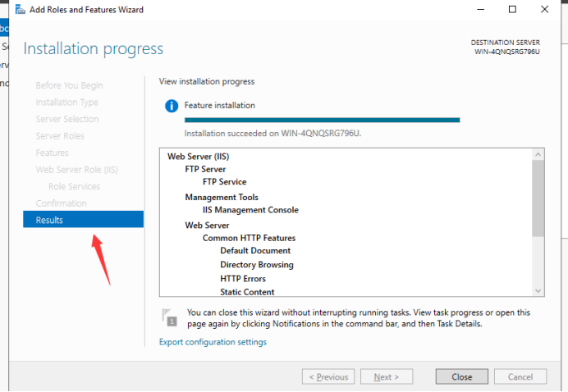This screenshot has height=392, width=568.
Task: Click the installation progress bar
Action: click(322, 120)
